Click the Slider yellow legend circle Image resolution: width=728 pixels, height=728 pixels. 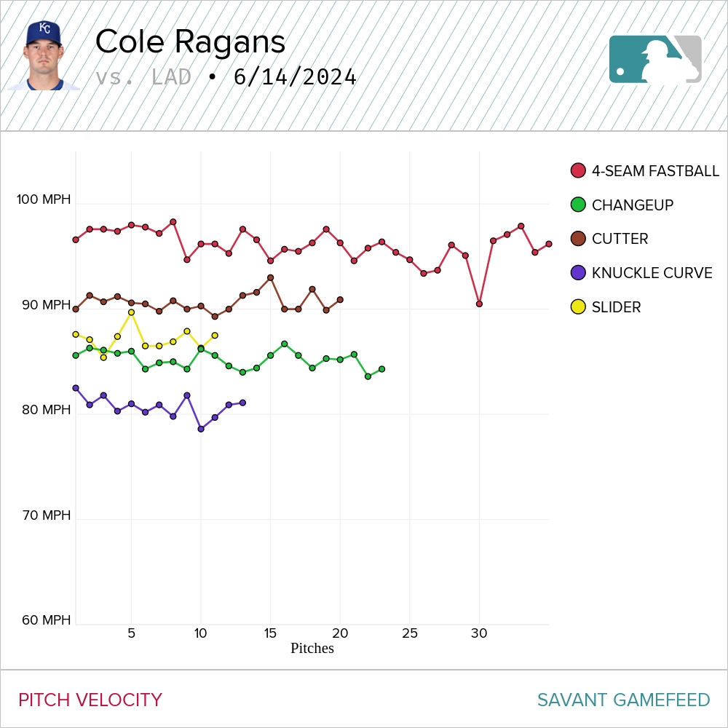[578, 307]
